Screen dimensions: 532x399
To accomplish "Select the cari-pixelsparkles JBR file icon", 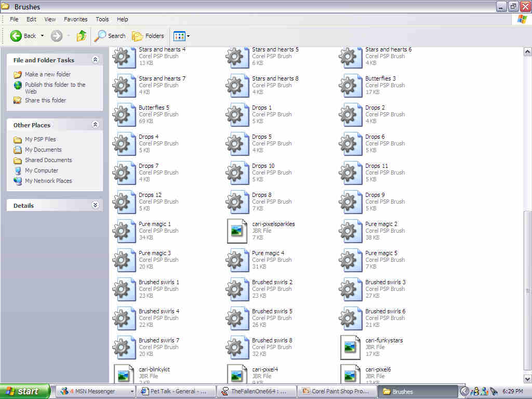I will pyautogui.click(x=237, y=231).
